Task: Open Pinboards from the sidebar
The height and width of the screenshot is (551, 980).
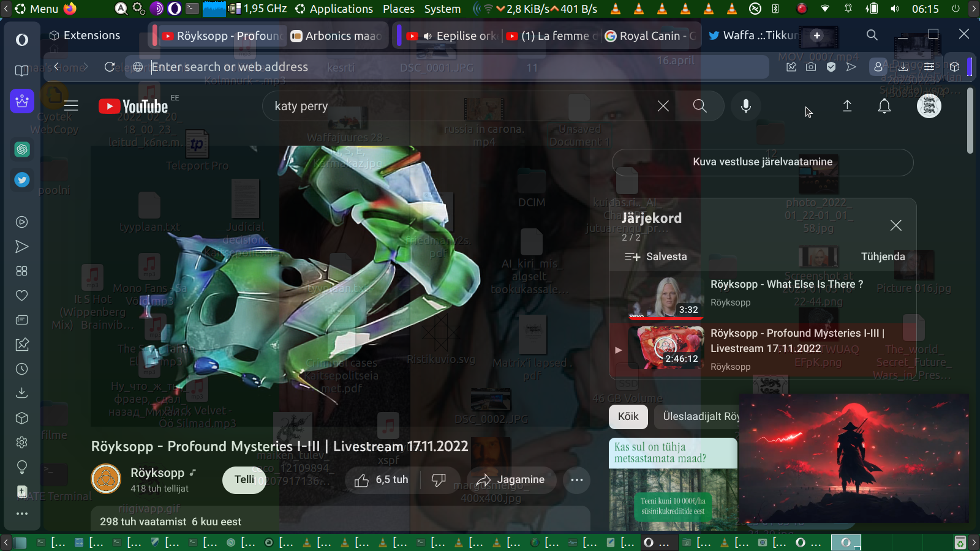Action: pos(22,345)
